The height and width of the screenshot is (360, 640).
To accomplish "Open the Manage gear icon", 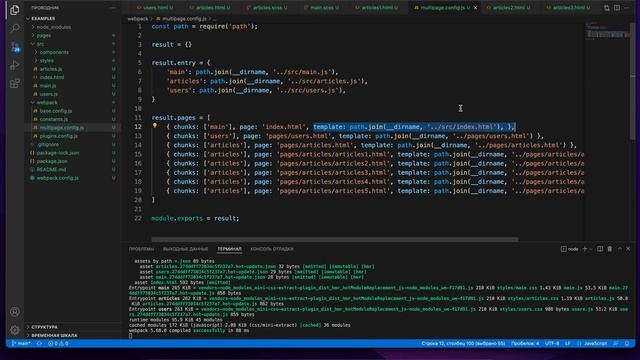I will (x=15, y=329).
